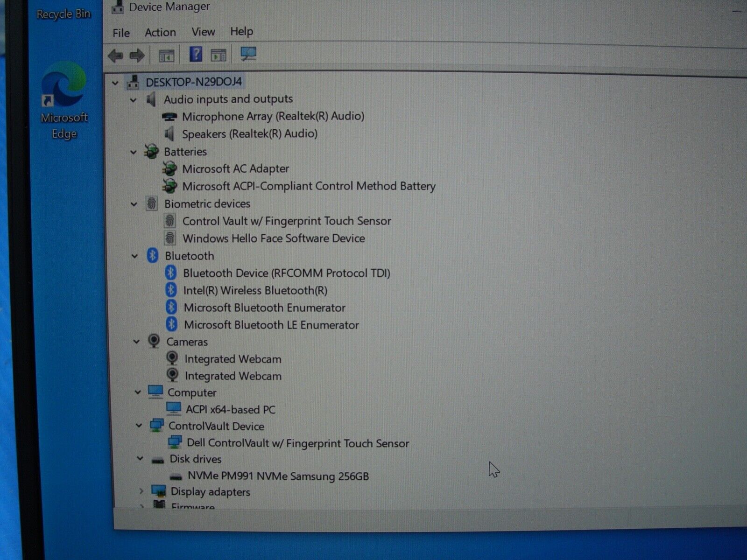Select Bluetooth Device (RFCOMM Protocol TDI)
This screenshot has width=747, height=560.
(x=287, y=273)
